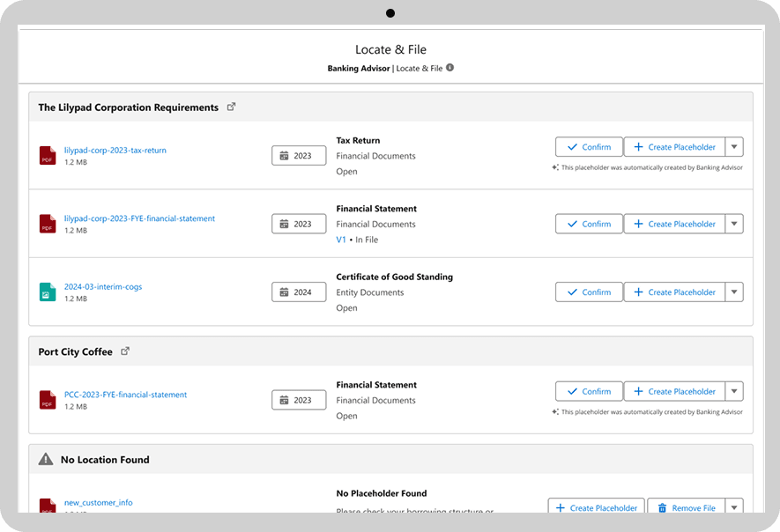Expand actions dropdown in Certificate of Good Standing row
Screen dimensions: 780x532
[x=734, y=292]
